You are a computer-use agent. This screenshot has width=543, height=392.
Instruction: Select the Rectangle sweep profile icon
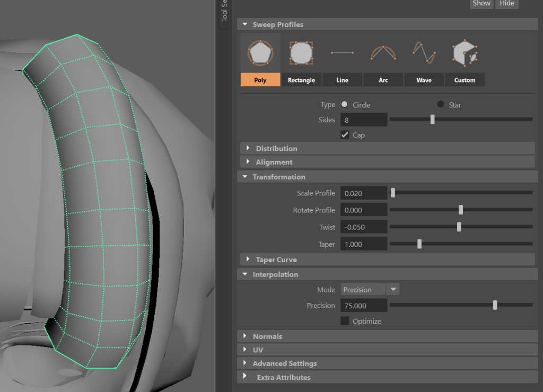point(301,53)
